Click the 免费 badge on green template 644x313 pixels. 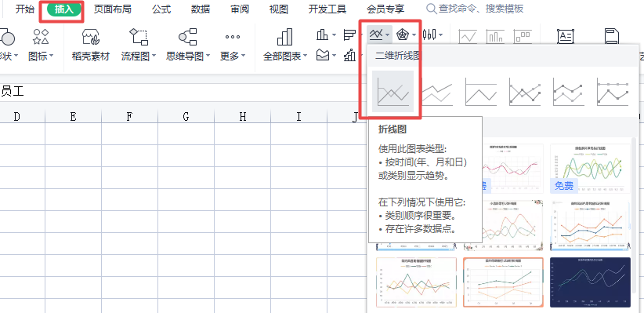(x=564, y=186)
